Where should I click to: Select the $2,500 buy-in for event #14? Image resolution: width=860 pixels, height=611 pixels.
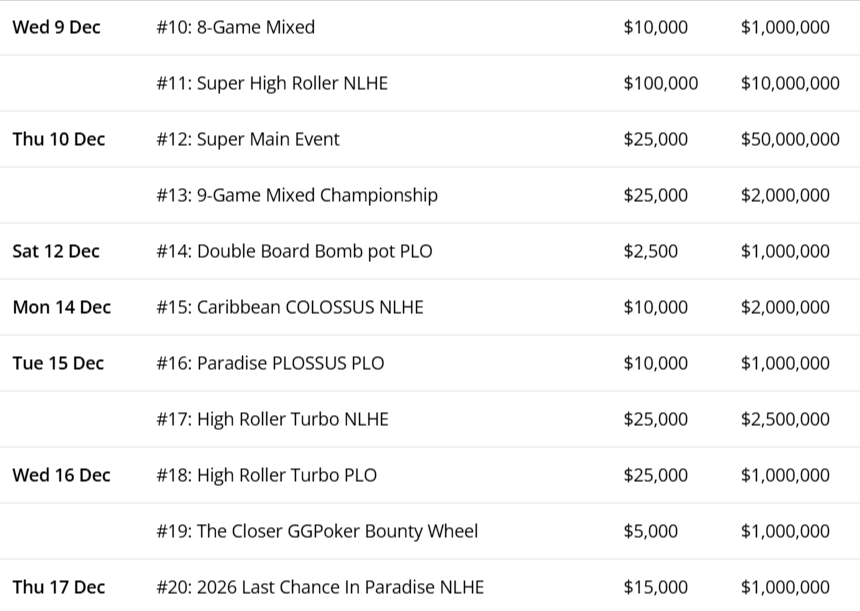tap(650, 251)
